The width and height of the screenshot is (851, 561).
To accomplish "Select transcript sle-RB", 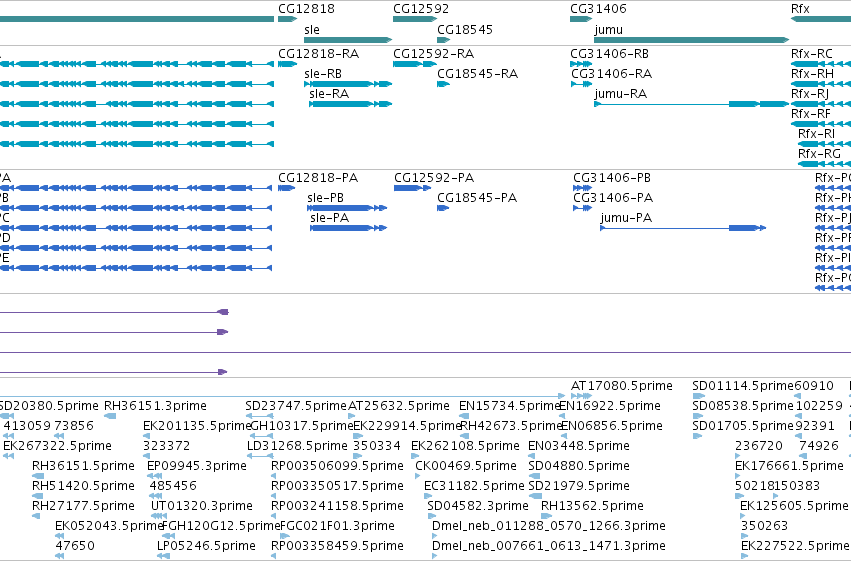I will tap(323, 74).
